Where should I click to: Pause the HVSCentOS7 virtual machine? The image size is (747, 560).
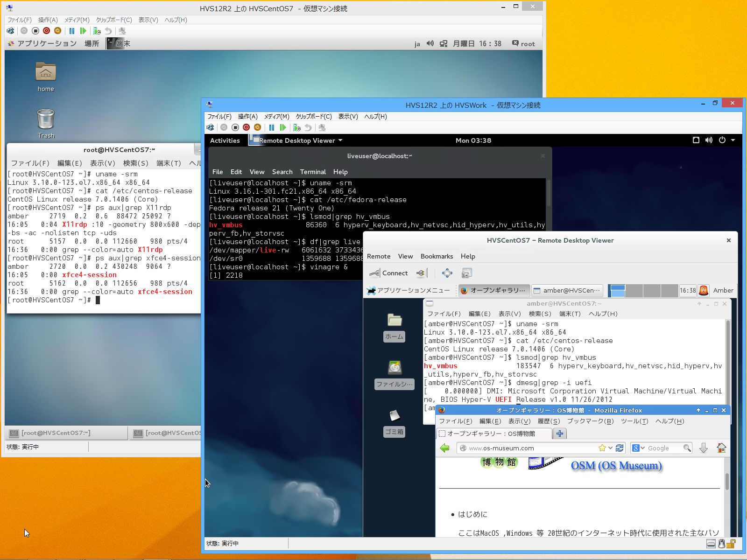[x=72, y=31]
